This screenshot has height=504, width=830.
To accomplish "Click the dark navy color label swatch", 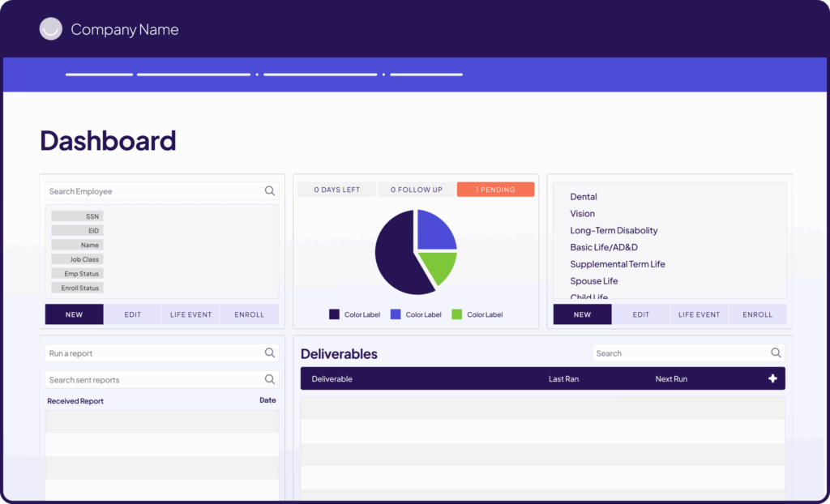I will click(334, 314).
